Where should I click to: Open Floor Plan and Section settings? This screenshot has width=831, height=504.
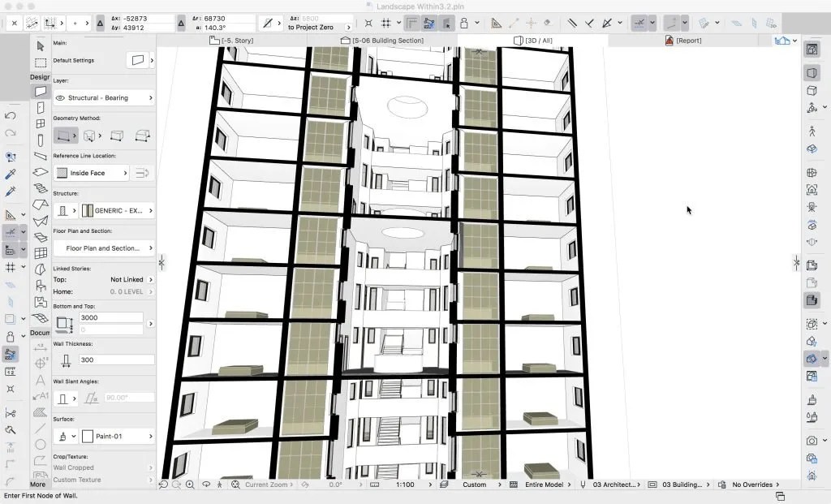pos(104,248)
